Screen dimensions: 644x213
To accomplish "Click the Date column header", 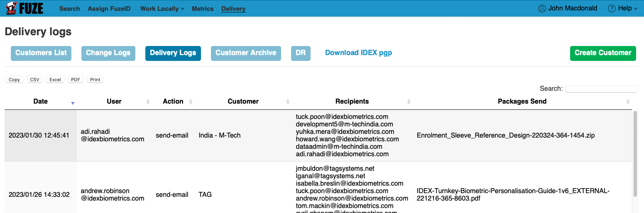I will point(41,102).
